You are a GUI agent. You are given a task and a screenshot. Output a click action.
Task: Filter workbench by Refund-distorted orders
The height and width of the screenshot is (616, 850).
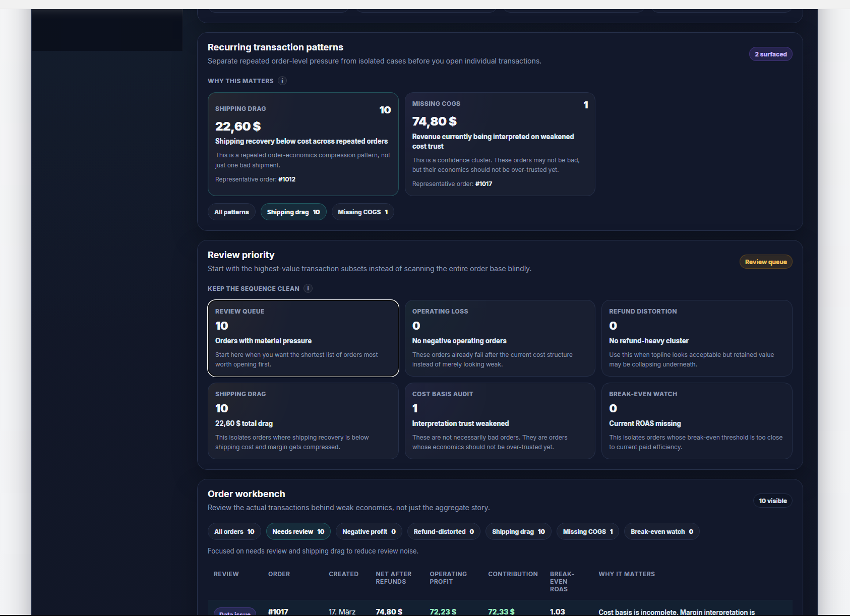point(443,532)
